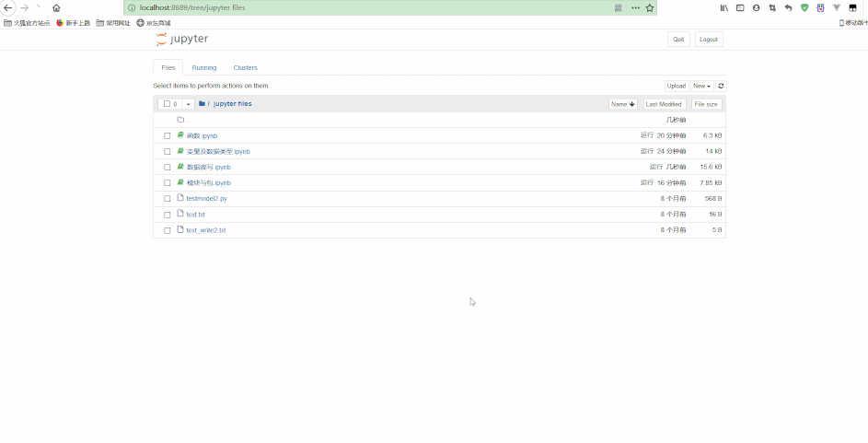Screen dimensions: 868x443
Task: Click the screenshot crop icon in toolbar
Action: click(x=772, y=7)
